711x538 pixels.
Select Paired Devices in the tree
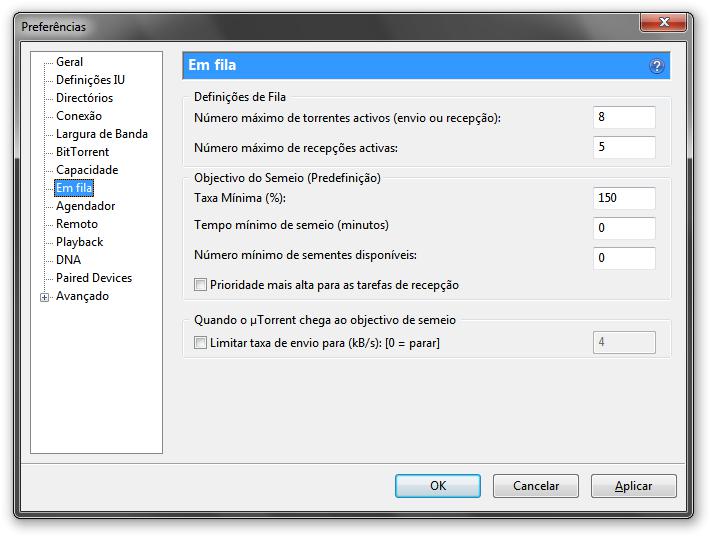[x=94, y=278]
